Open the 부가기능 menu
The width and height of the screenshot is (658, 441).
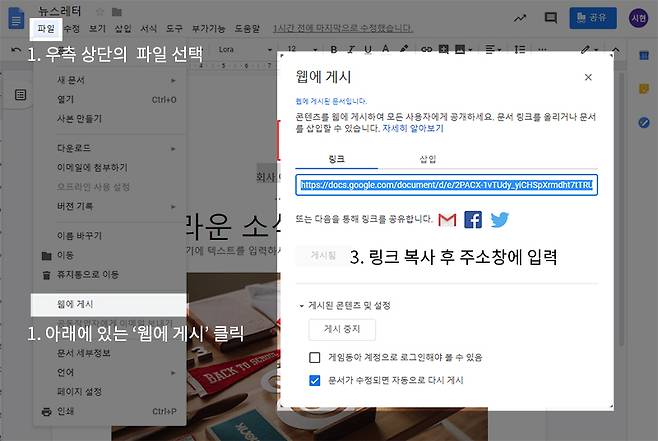tap(209, 29)
